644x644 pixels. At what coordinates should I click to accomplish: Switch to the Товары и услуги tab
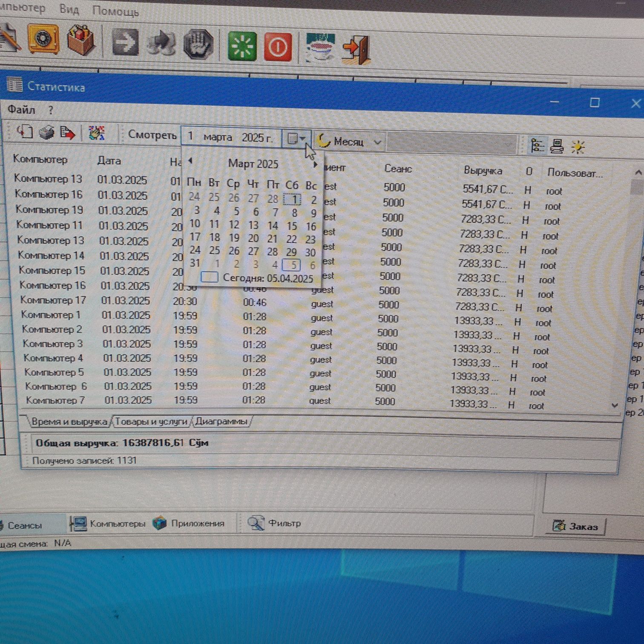pyautogui.click(x=151, y=422)
